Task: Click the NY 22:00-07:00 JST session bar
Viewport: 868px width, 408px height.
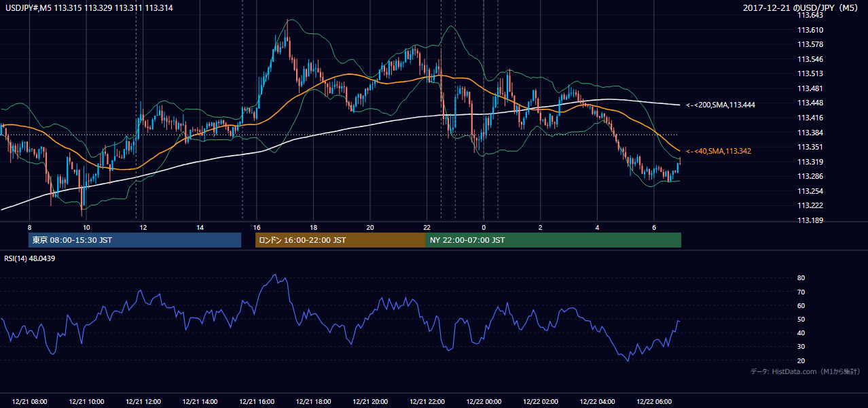Action: point(554,240)
